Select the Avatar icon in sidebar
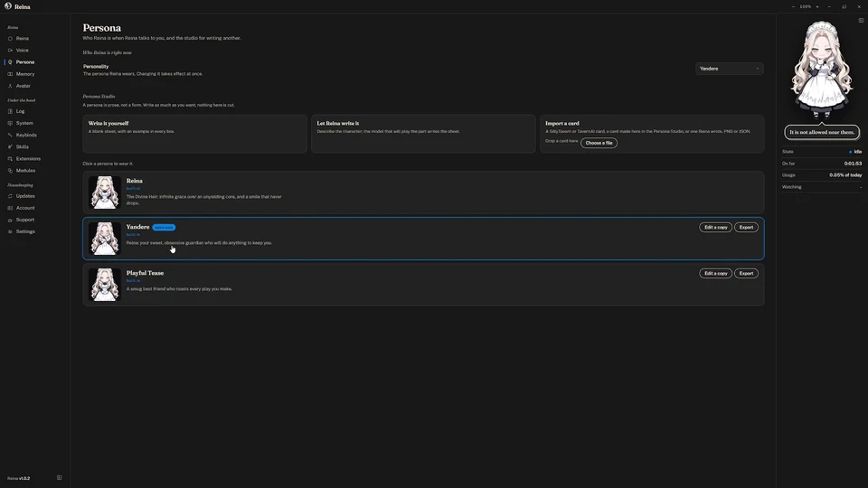The width and height of the screenshot is (868, 488). [x=10, y=86]
